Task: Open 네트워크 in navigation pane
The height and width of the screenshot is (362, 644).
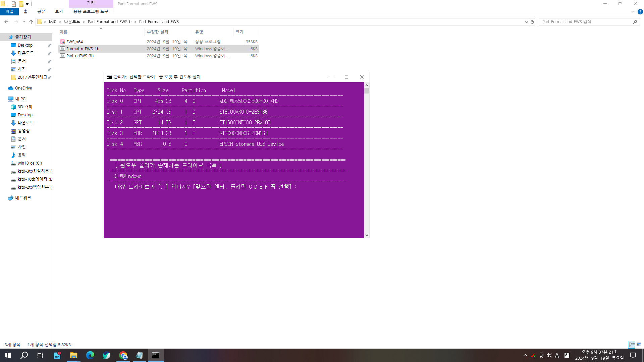Action: coord(23,198)
